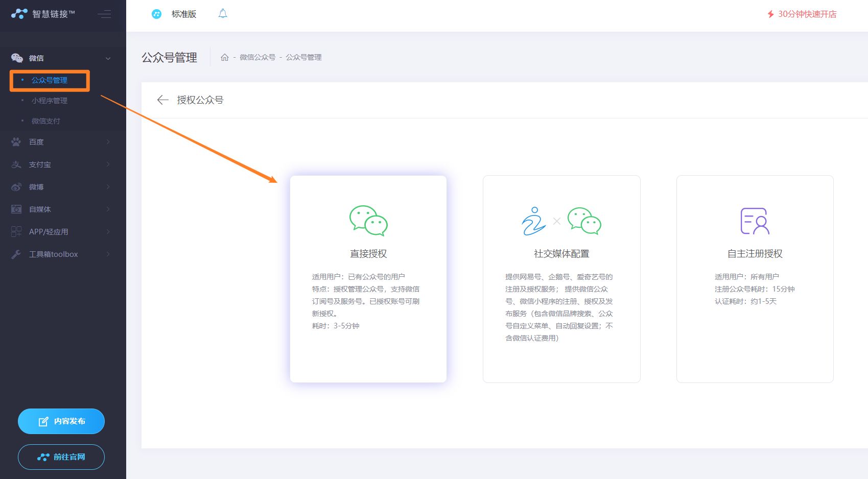Click the APP/轻应用 grid icon
The image size is (868, 479).
pos(16,232)
